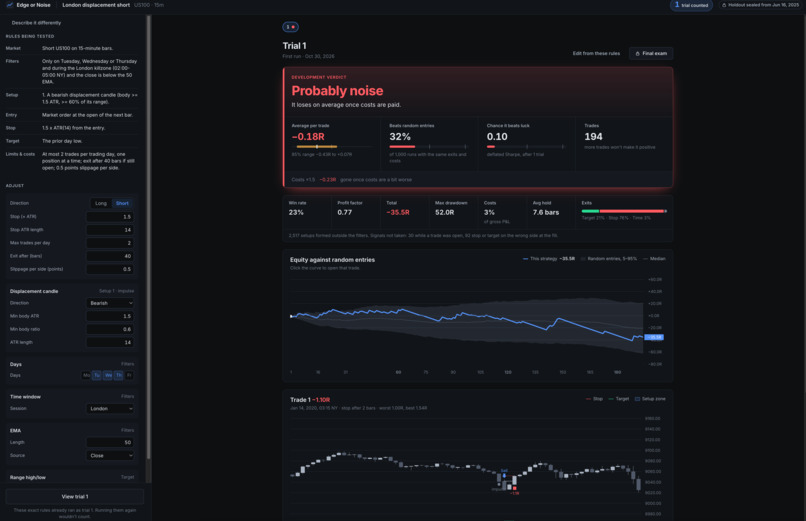Click the Average per trade range bar

(x=331, y=147)
